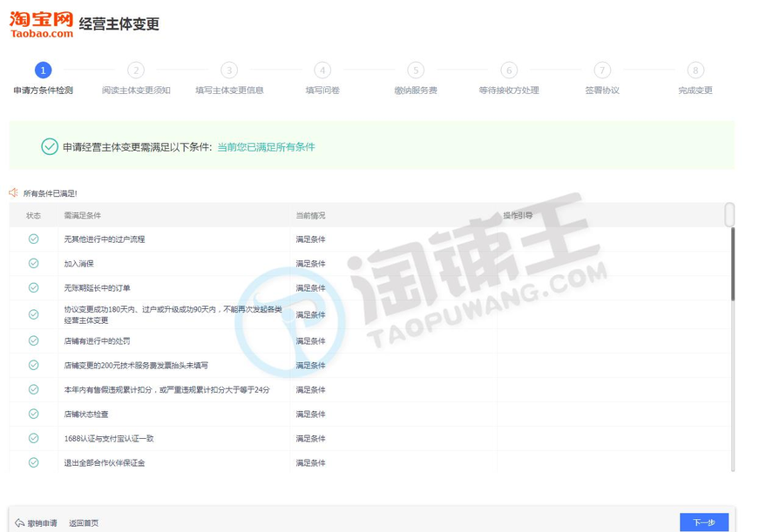This screenshot has width=766, height=532.
Task: Click the 返回首页 link
Action: [84, 523]
